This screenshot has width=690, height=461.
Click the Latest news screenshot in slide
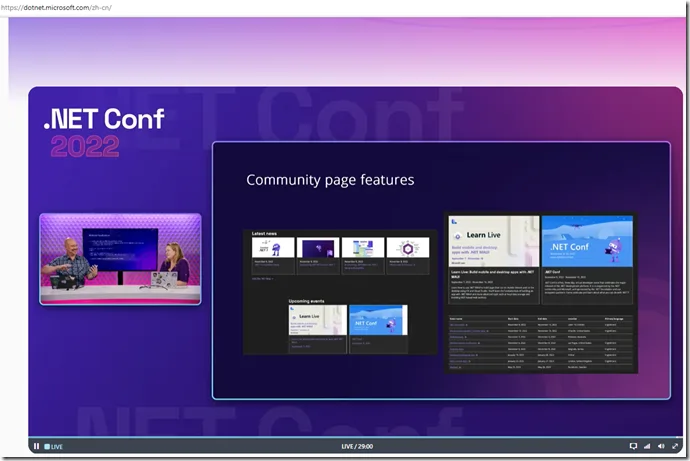point(340,292)
